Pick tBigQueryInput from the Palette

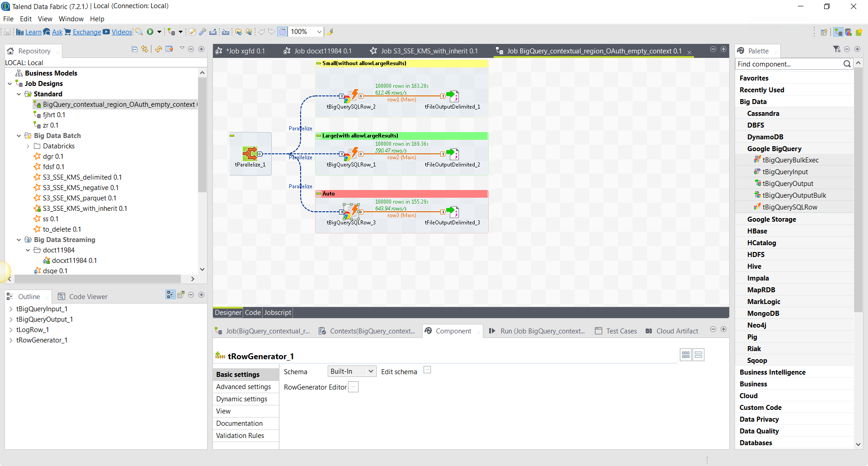tap(785, 172)
